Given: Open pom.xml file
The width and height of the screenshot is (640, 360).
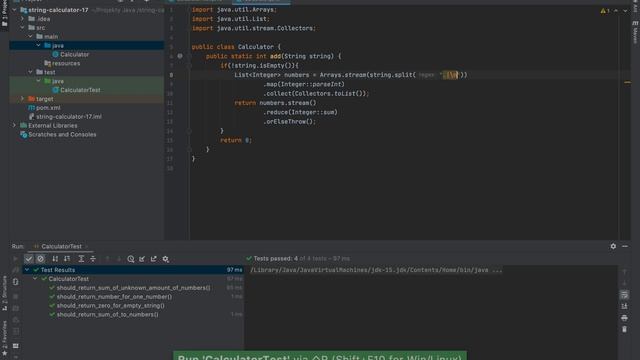Looking at the screenshot, I should point(48,108).
